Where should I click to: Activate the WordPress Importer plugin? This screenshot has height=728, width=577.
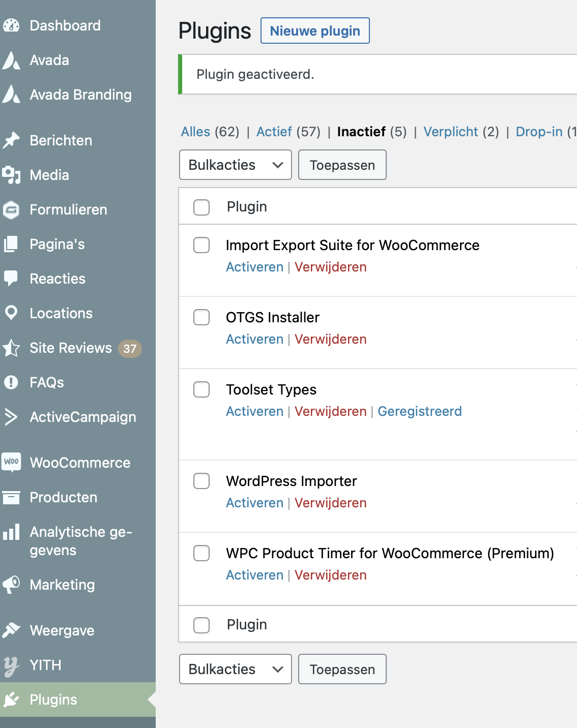coord(254,503)
